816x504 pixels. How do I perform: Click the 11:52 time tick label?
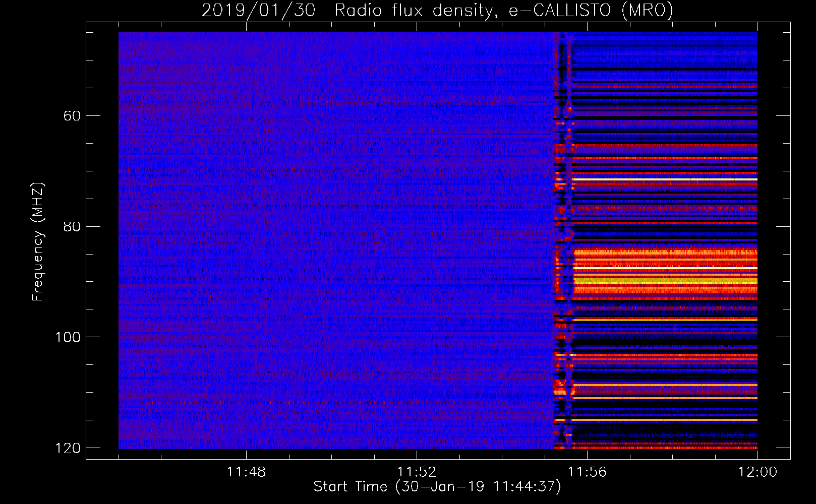pyautogui.click(x=417, y=472)
